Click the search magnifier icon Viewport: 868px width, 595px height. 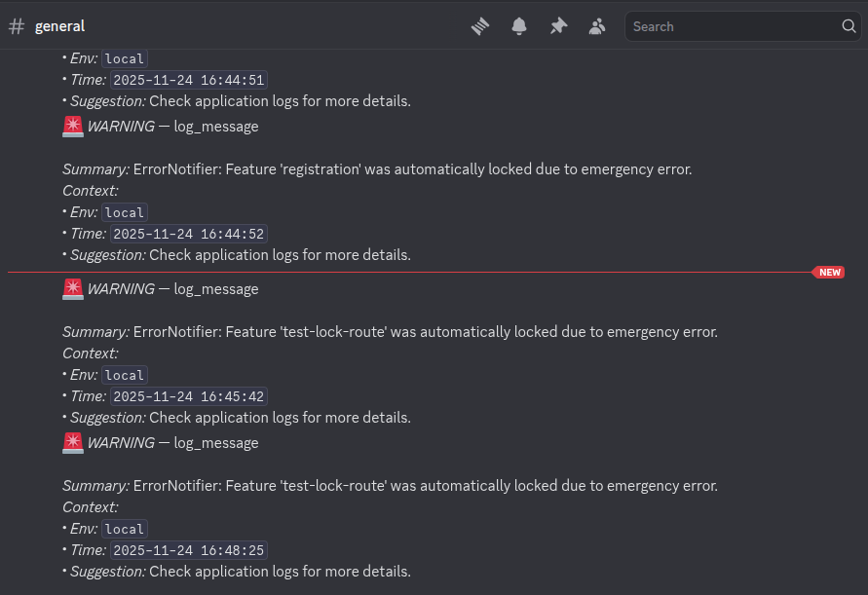(849, 26)
